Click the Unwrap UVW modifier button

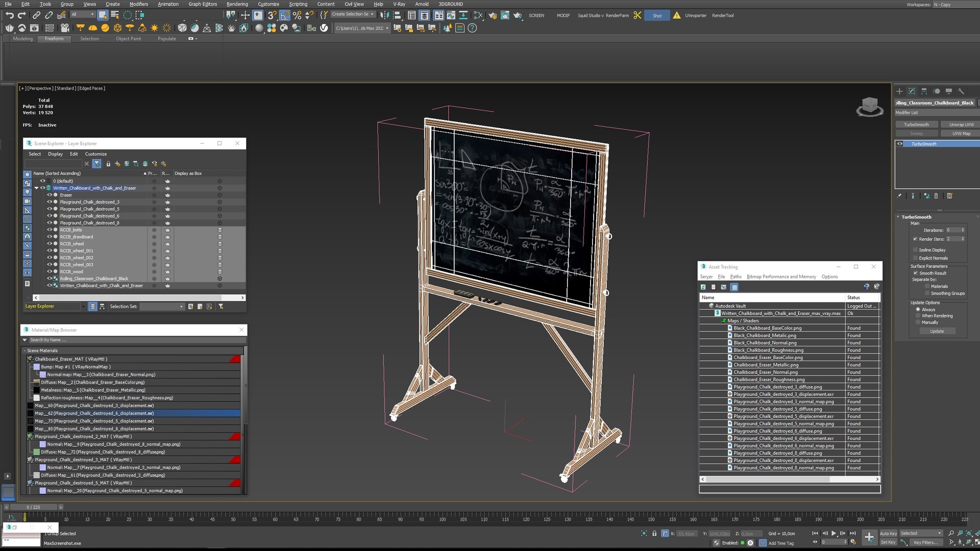click(x=961, y=124)
